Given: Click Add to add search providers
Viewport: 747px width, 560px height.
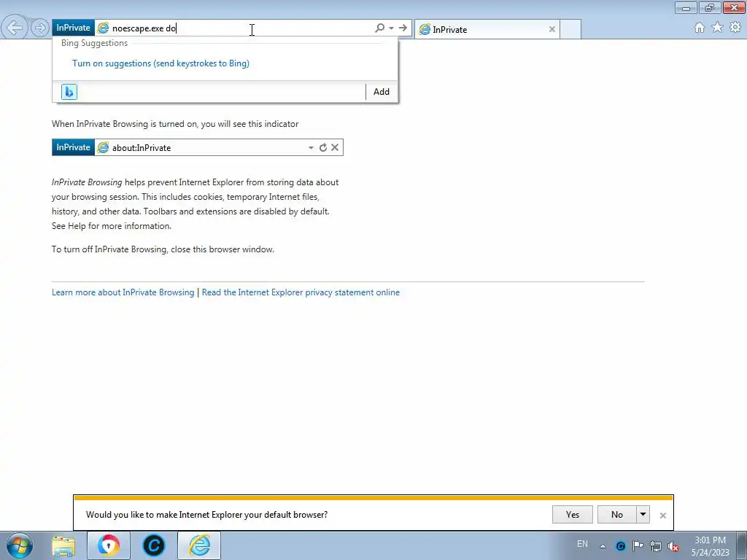Looking at the screenshot, I should coord(381,91).
